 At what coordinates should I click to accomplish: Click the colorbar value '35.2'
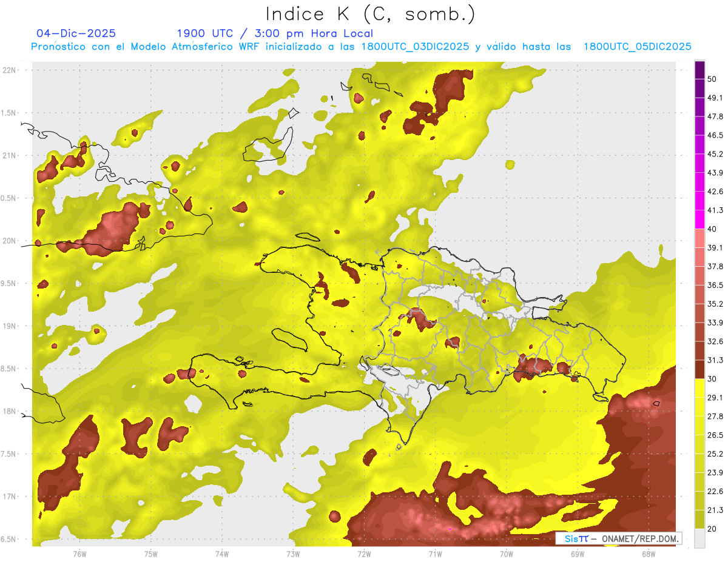715,304
